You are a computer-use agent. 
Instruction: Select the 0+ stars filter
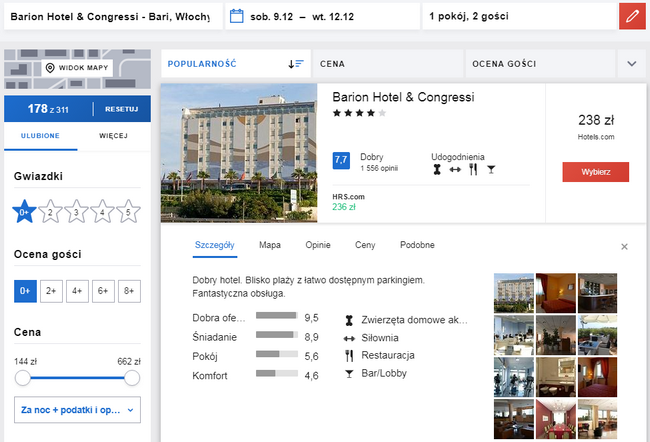pos(24,212)
